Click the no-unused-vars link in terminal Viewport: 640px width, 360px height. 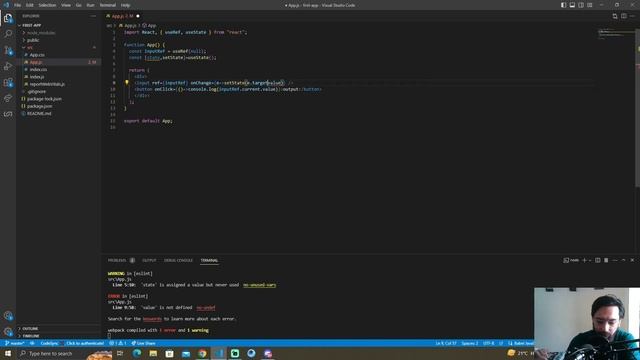(x=259, y=285)
